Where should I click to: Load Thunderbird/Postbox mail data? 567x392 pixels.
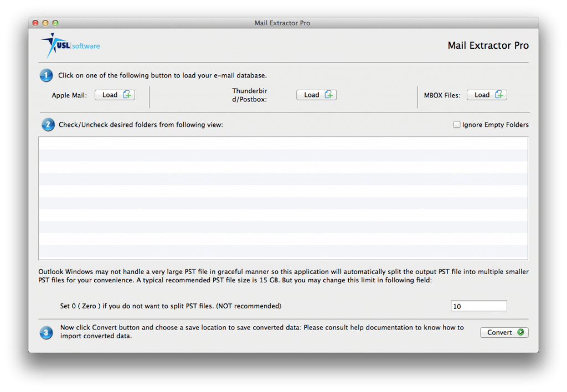(316, 94)
